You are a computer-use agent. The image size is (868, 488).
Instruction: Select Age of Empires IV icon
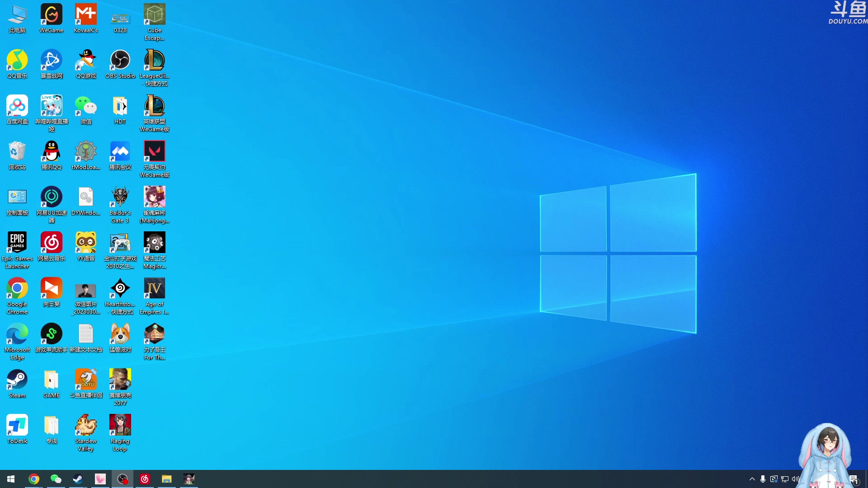tap(155, 296)
